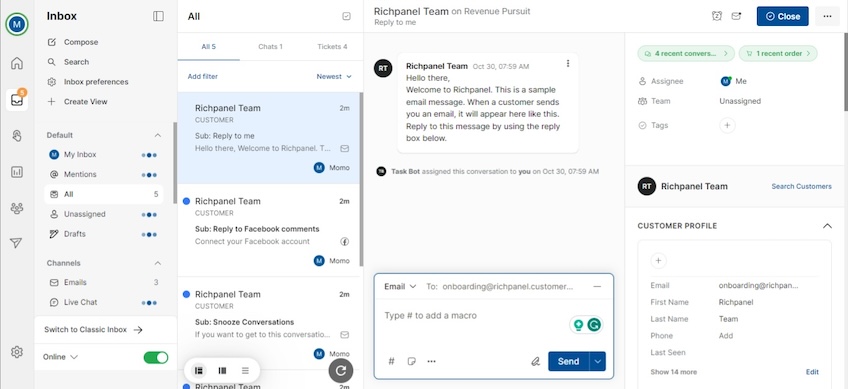The height and width of the screenshot is (389, 848).
Task: Open the Unassigned view
Action: [x=104, y=214]
